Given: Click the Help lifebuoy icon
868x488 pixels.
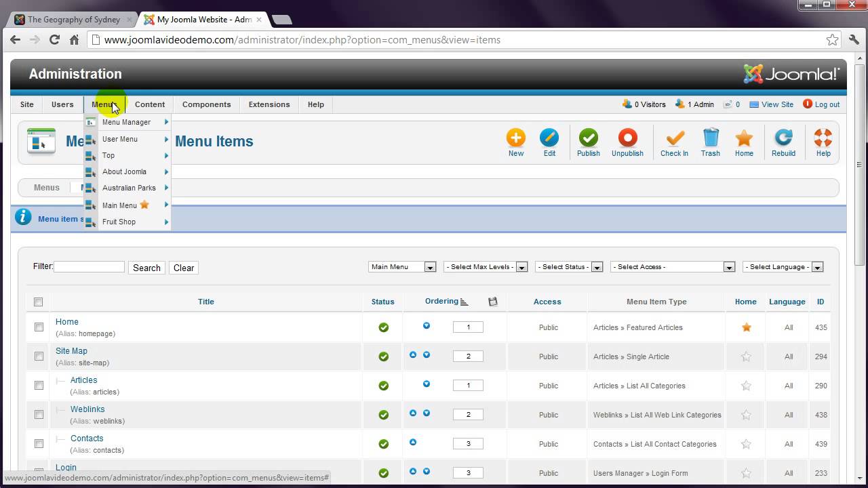Looking at the screenshot, I should point(823,138).
